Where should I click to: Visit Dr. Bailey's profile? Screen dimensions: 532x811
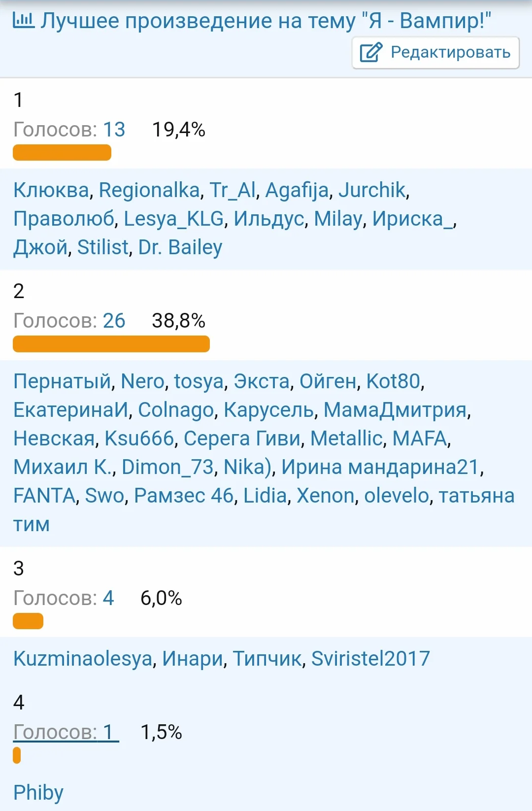click(180, 247)
